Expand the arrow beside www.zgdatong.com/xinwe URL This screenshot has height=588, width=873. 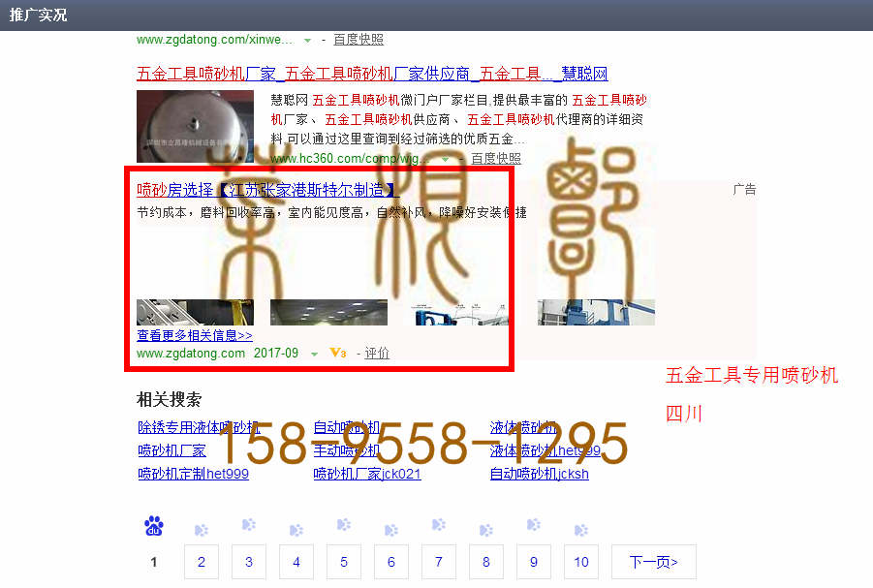pos(307,40)
